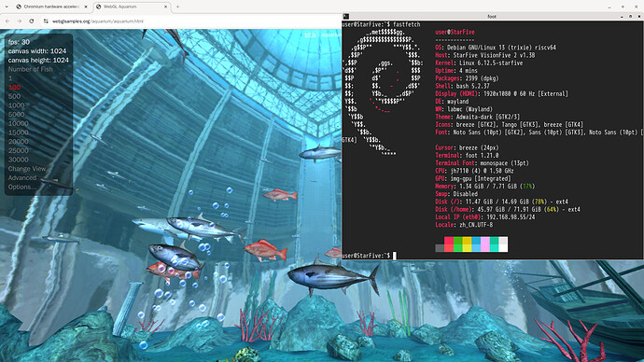
Task: Click the fps: 30 readout
Action: [x=19, y=42]
